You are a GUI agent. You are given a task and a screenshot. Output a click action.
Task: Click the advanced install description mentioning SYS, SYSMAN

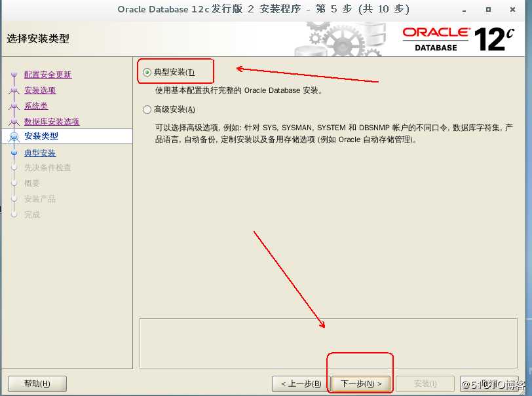pos(334,134)
